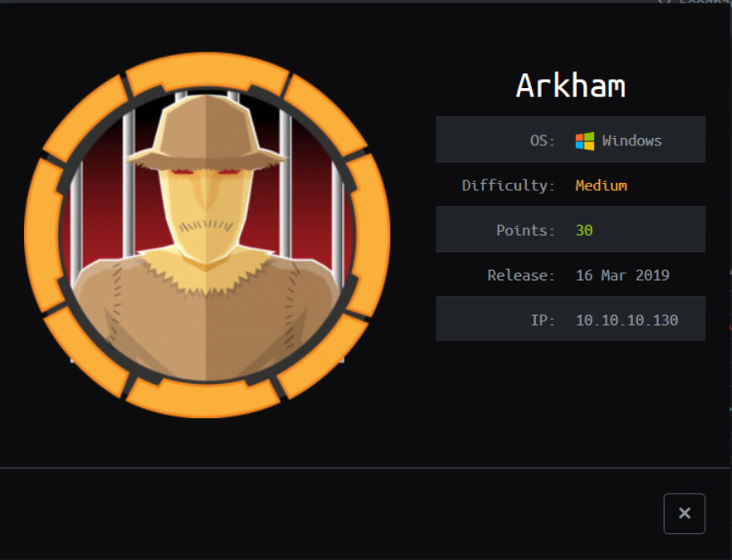Click the IP address 10.10.10.130

click(x=626, y=320)
